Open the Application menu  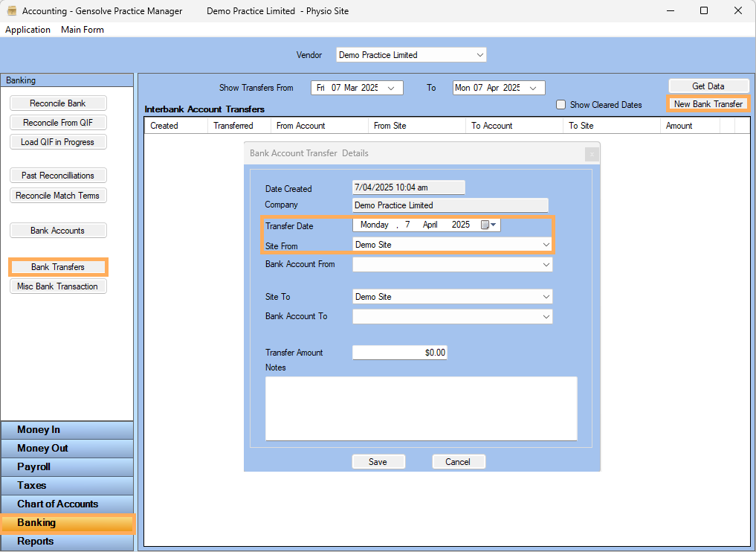pyautogui.click(x=28, y=30)
